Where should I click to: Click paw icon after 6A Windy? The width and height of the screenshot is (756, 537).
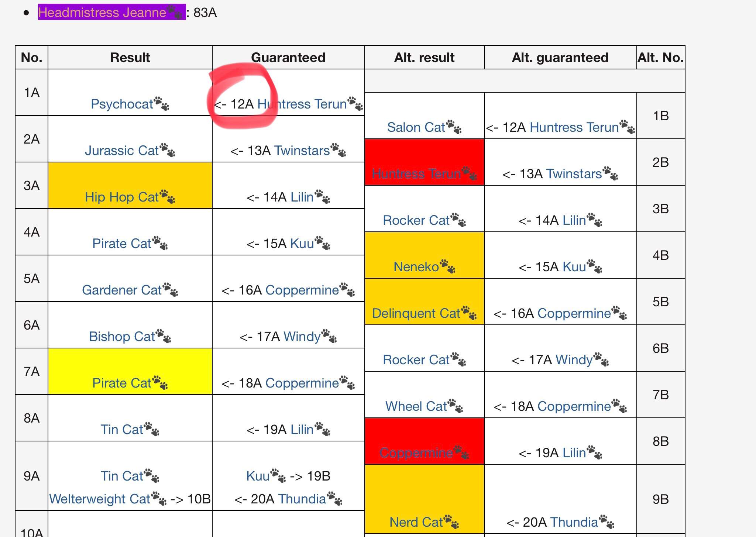329,336
